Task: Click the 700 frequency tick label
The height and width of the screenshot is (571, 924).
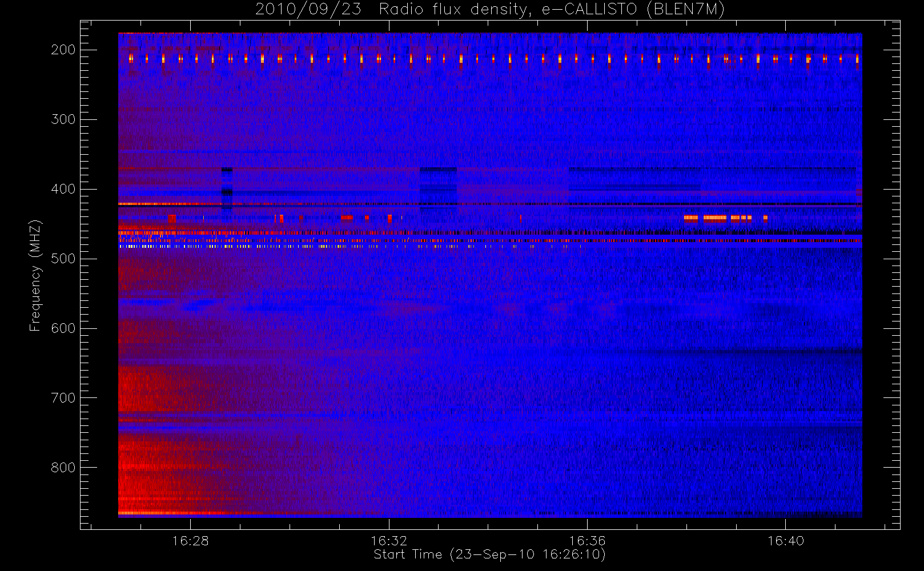Action: [63, 398]
